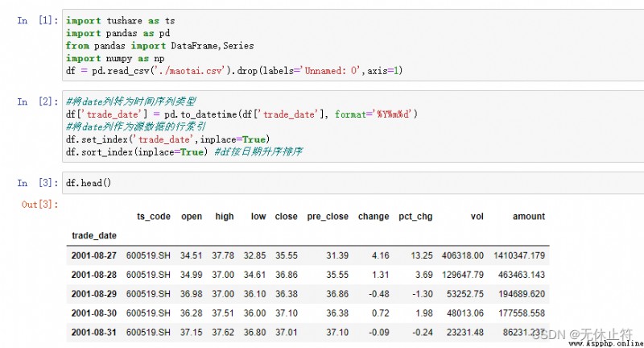Click the close value 37.01 in last row
This screenshot has width=644, height=348.
(287, 332)
